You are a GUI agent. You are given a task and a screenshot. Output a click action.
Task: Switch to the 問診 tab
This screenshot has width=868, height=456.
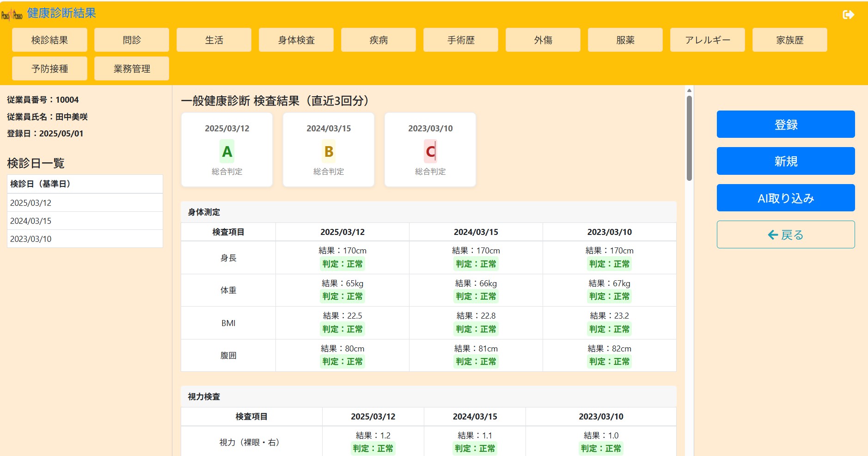coord(132,40)
